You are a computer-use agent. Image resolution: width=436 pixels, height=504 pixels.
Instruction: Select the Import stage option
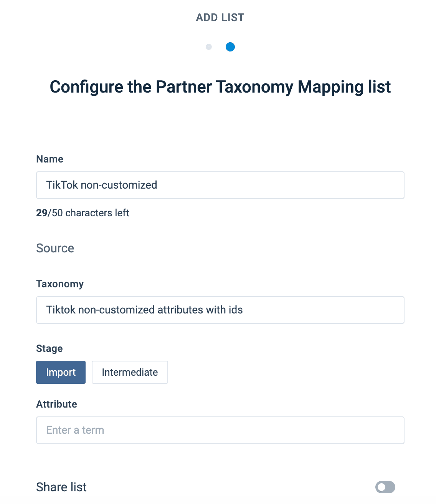(x=61, y=372)
